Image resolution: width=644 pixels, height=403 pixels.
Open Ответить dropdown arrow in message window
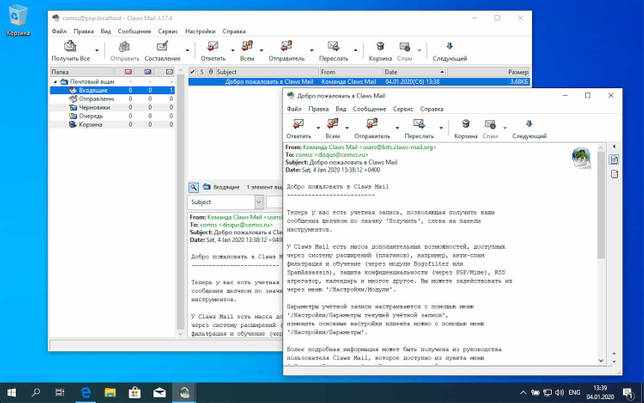tap(318, 128)
